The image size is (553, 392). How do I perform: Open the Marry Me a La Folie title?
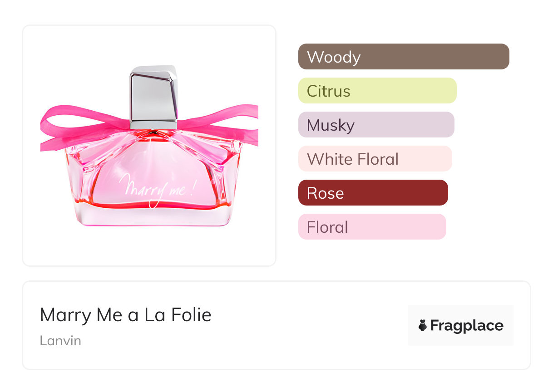[126, 315]
